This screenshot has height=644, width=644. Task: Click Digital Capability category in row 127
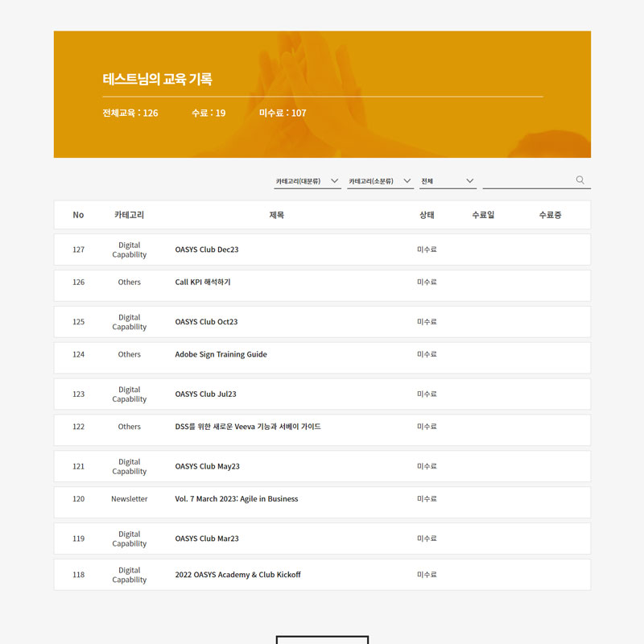click(129, 250)
